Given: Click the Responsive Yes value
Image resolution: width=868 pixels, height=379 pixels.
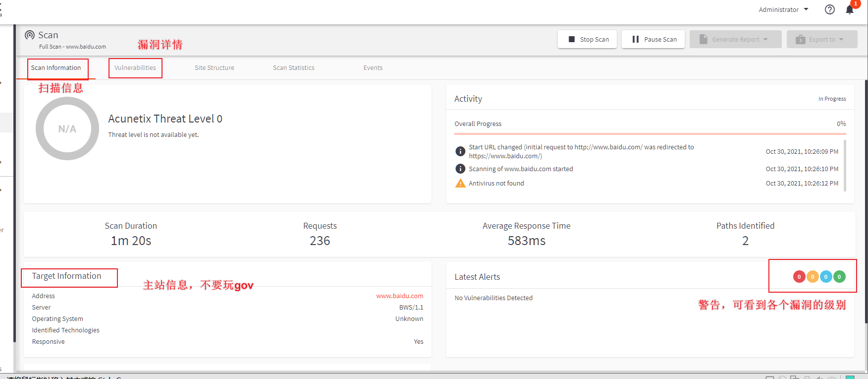Looking at the screenshot, I should tap(419, 342).
